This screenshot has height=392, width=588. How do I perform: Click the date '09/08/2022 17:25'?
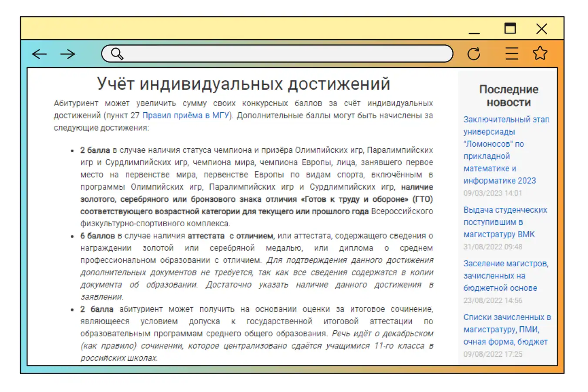pos(493,354)
